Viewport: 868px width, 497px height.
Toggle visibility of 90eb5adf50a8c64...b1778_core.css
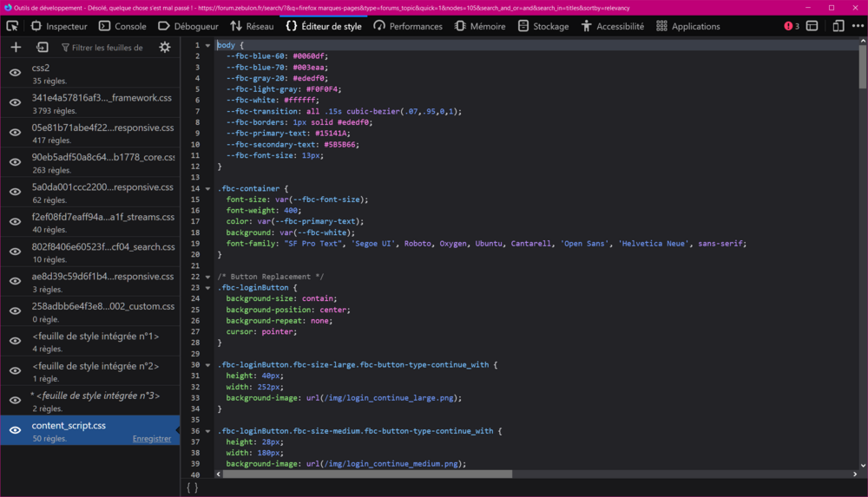(15, 162)
